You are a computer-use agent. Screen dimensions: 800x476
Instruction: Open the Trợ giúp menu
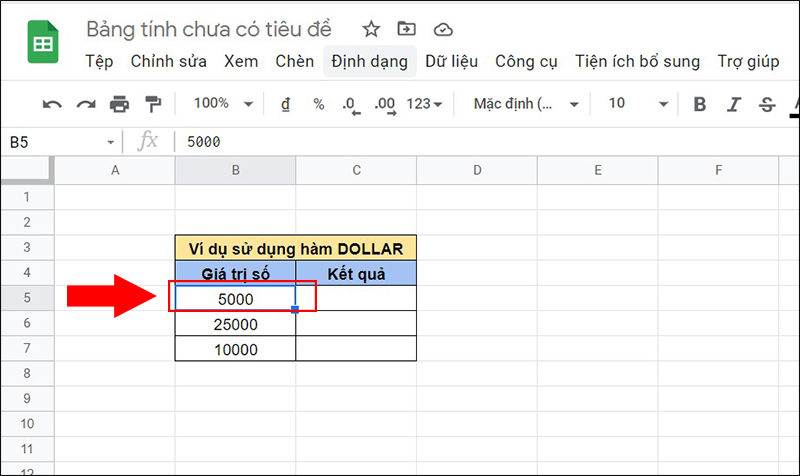tap(748, 61)
